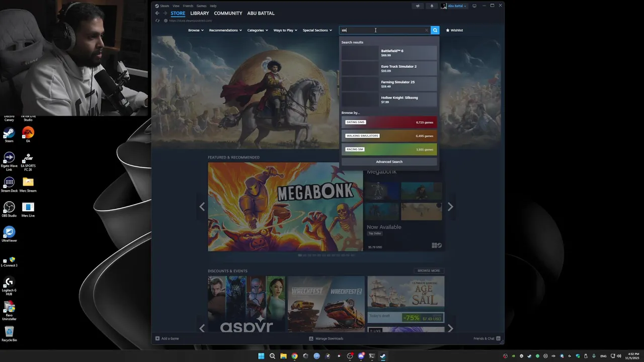Show previous featured game arrow
644x362 pixels.
pos(202,207)
